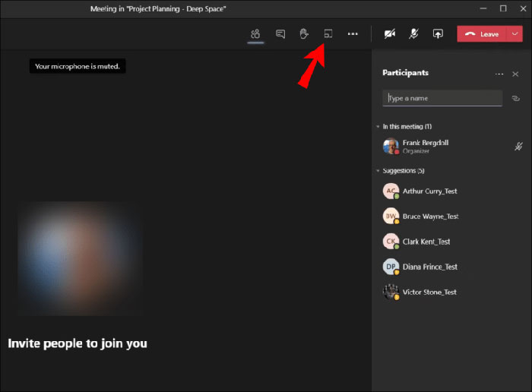Raise your hand in the meeting
This screenshot has width=532, height=392.
tap(304, 34)
